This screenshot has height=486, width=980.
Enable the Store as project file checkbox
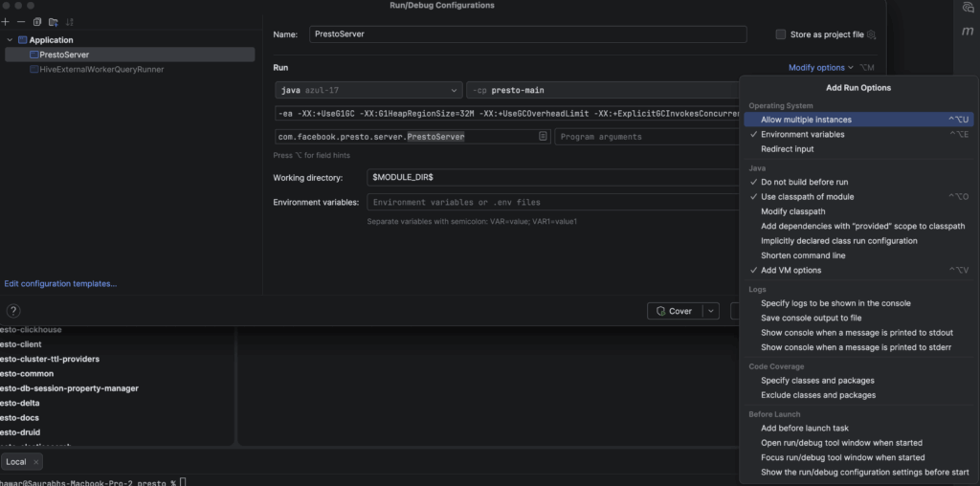click(x=781, y=34)
